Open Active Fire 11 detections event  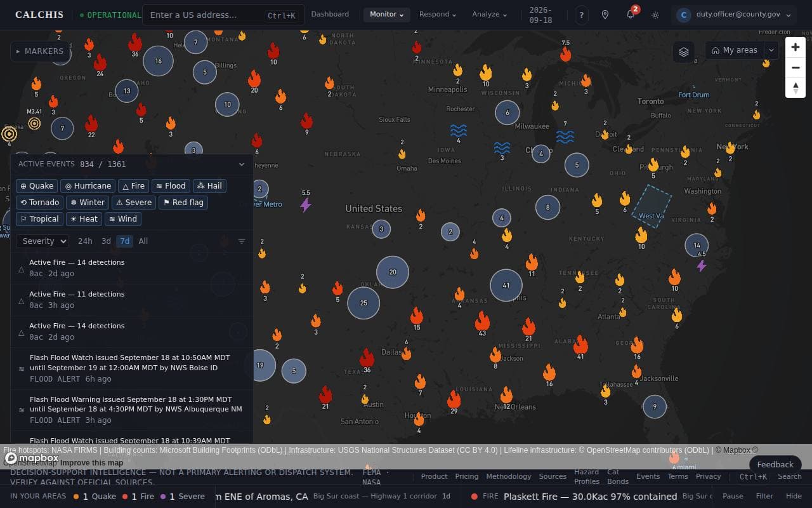point(132,300)
